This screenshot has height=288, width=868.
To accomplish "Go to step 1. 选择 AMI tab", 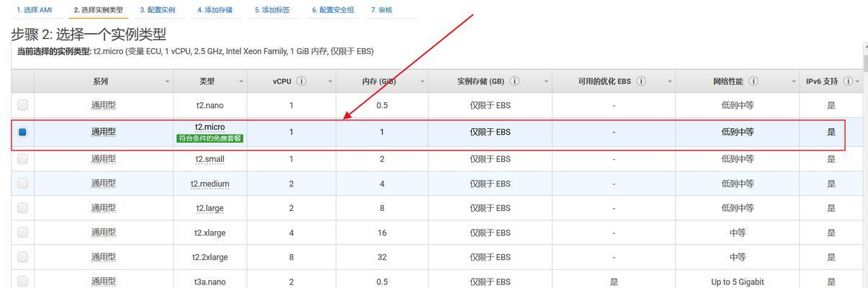I will pos(35,10).
